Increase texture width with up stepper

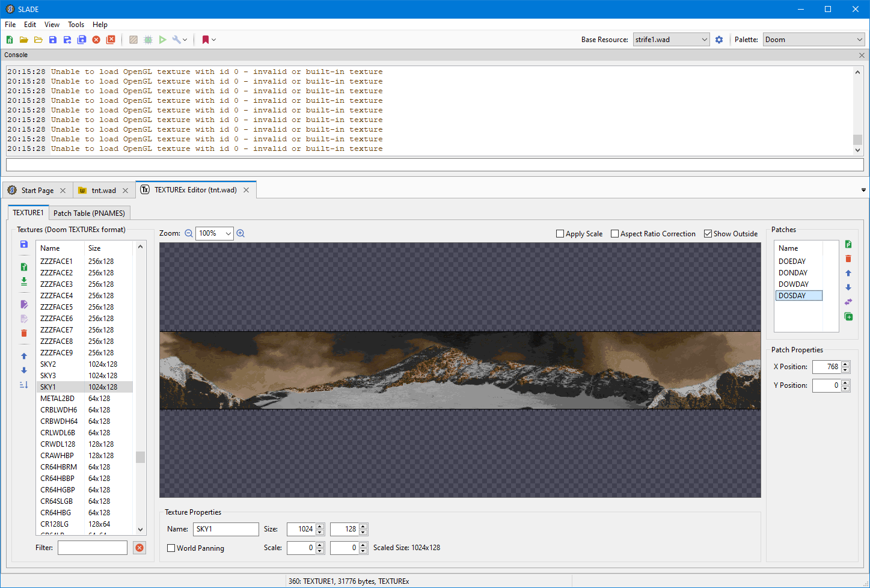[x=320, y=526]
